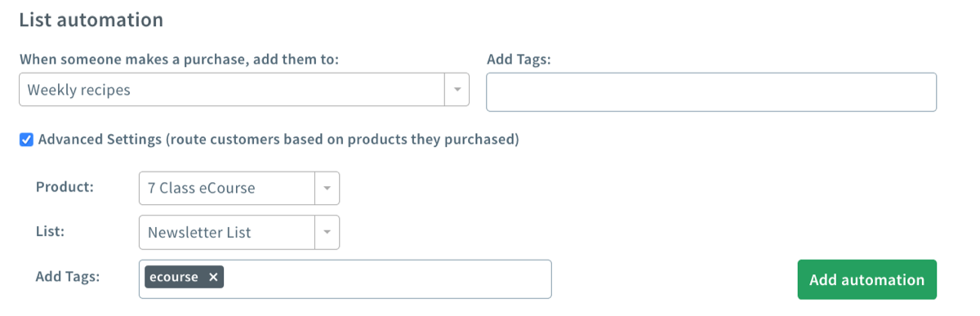Uncheck the Advanced Settings checkbox
The image size is (980, 316).
click(x=26, y=140)
